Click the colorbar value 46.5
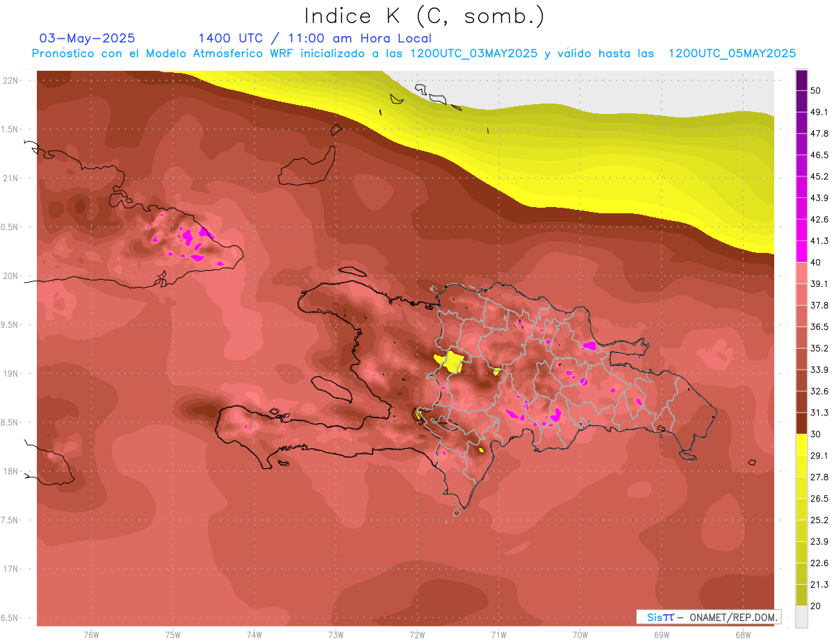The height and width of the screenshot is (644, 834). coord(819,155)
